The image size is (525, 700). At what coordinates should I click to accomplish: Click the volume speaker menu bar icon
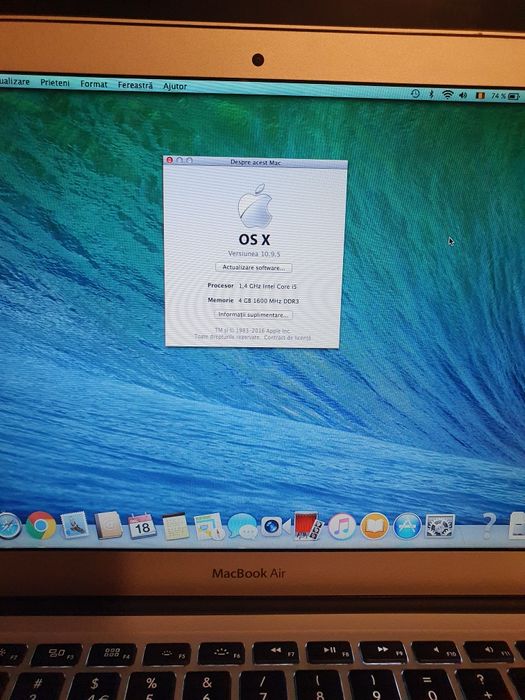pos(463,95)
